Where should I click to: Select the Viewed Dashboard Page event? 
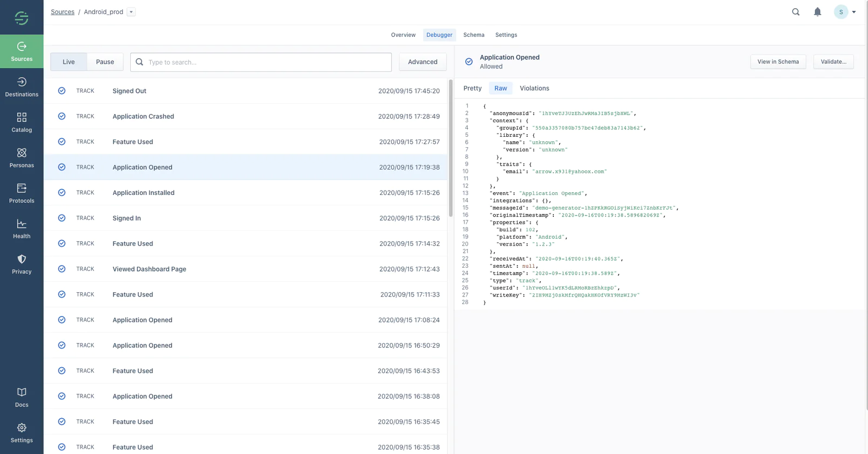pyautogui.click(x=245, y=269)
